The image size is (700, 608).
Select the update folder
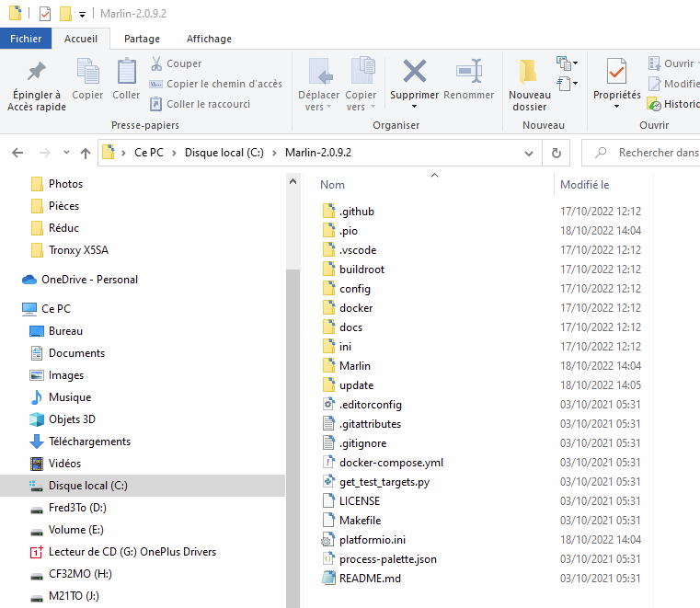click(x=356, y=385)
